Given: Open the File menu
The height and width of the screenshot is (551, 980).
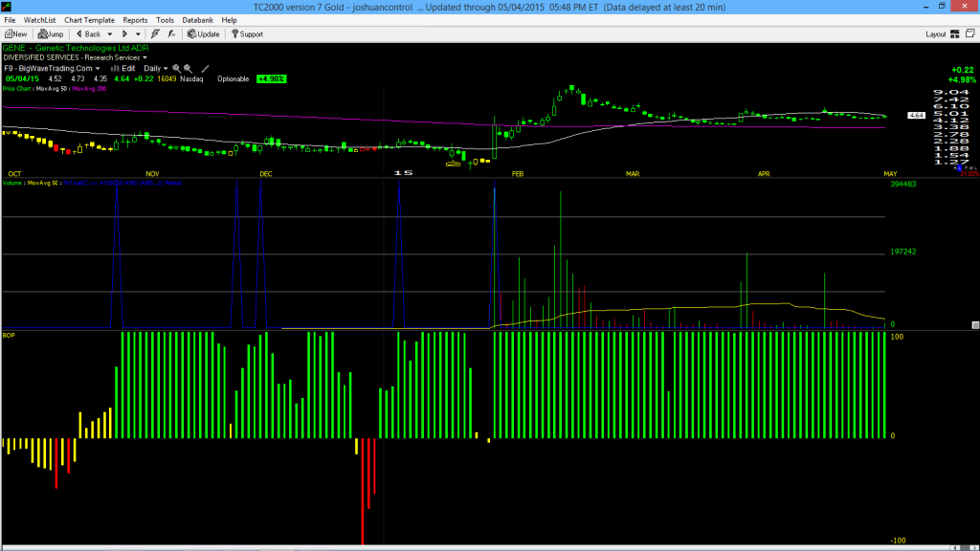Looking at the screenshot, I should (10, 20).
